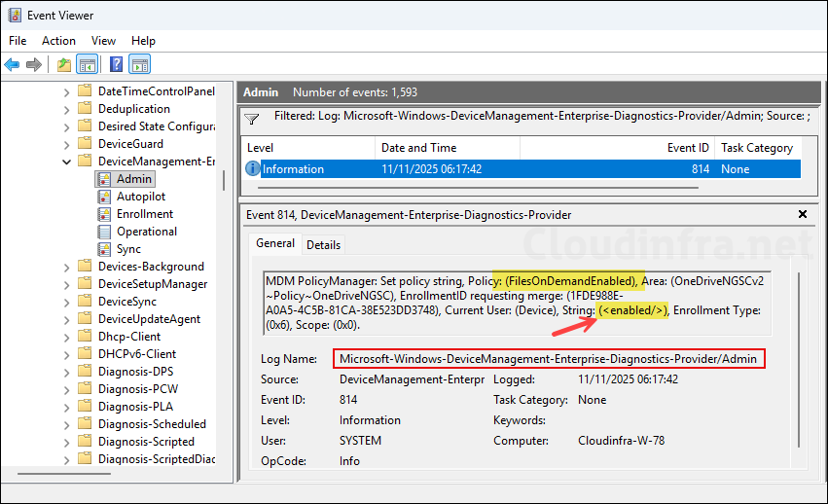Select the Sync log entry

(128, 249)
